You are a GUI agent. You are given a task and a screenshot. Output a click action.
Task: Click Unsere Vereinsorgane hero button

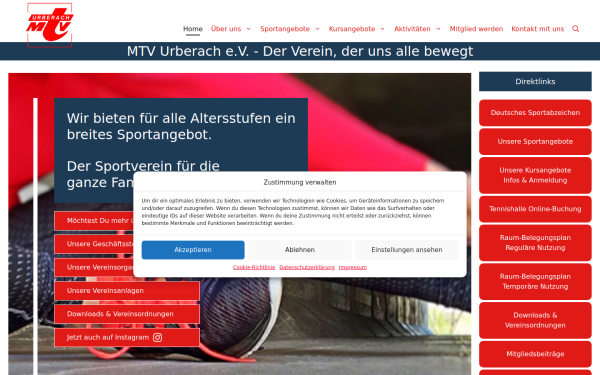[x=94, y=267]
